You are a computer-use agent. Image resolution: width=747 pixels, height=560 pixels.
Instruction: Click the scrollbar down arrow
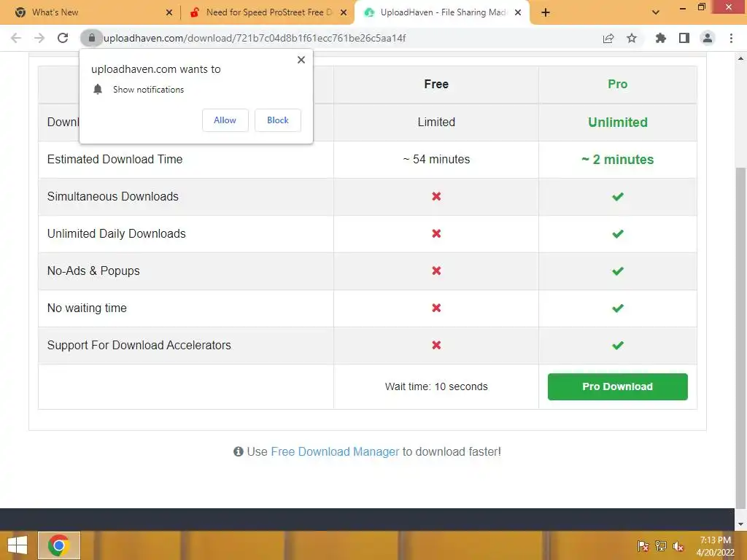[740, 524]
